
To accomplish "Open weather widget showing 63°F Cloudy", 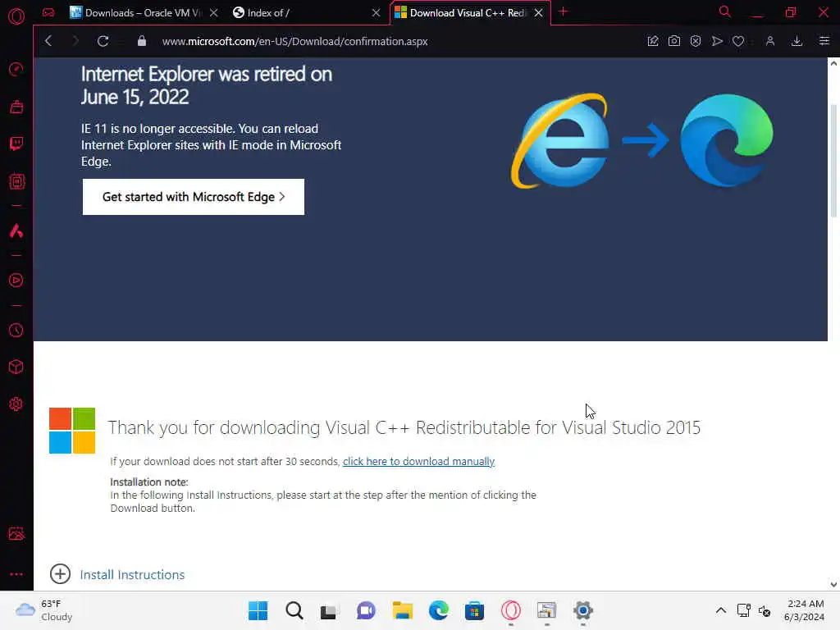I will (x=43, y=610).
